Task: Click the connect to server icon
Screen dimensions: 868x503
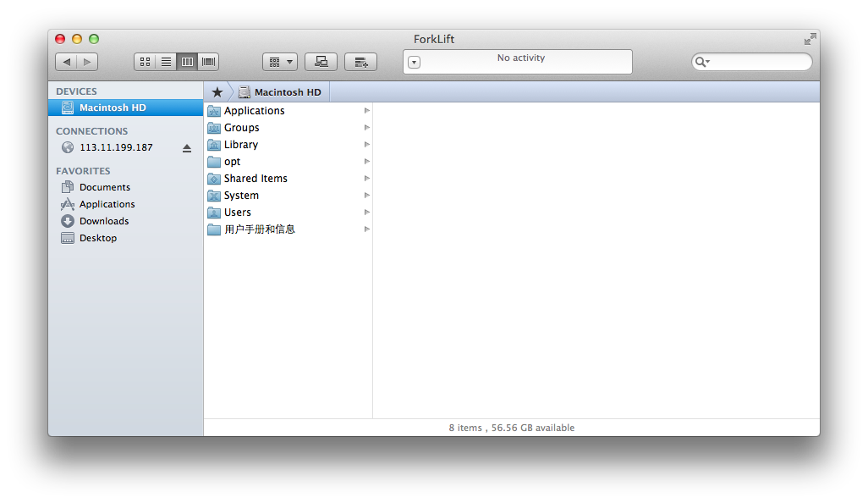Action: tap(321, 62)
